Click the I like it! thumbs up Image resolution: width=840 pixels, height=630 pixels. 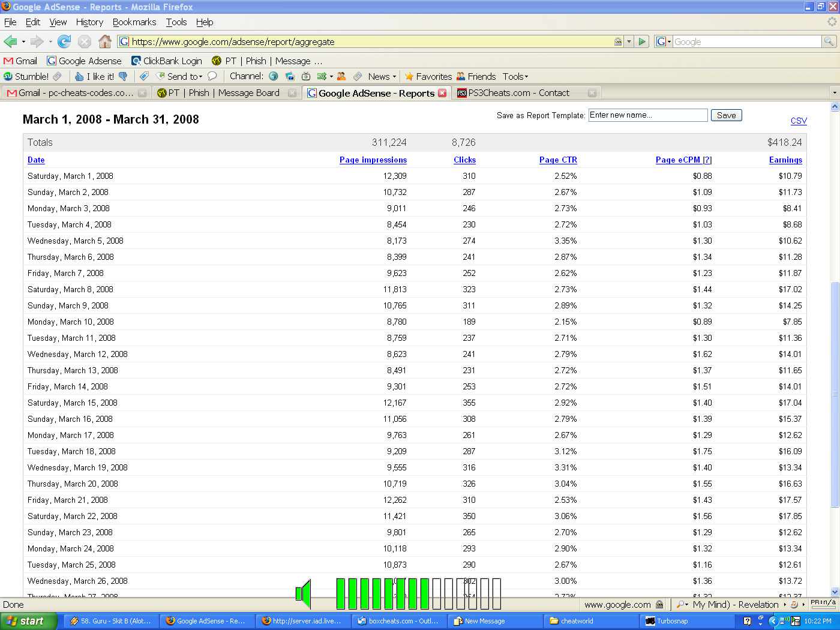pyautogui.click(x=95, y=76)
